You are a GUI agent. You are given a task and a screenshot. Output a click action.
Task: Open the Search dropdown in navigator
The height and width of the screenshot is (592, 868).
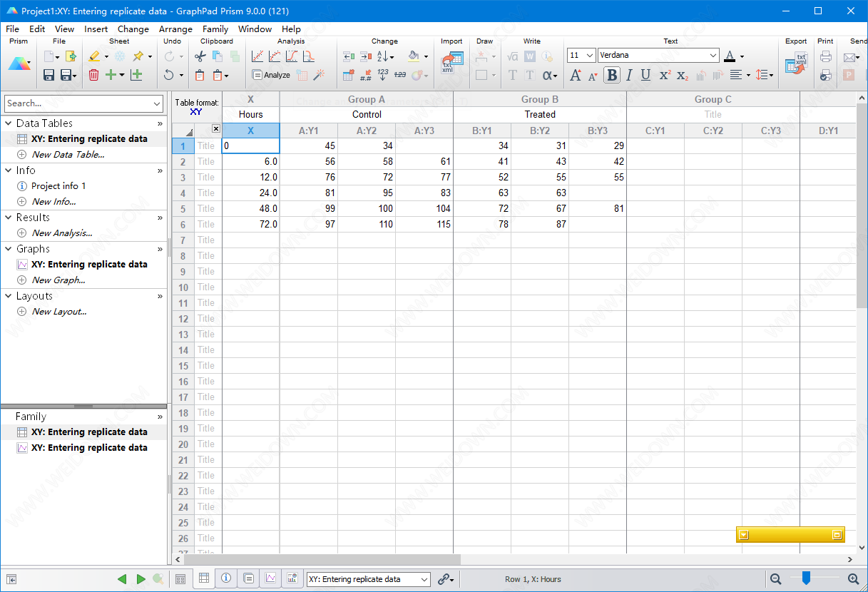coord(157,103)
